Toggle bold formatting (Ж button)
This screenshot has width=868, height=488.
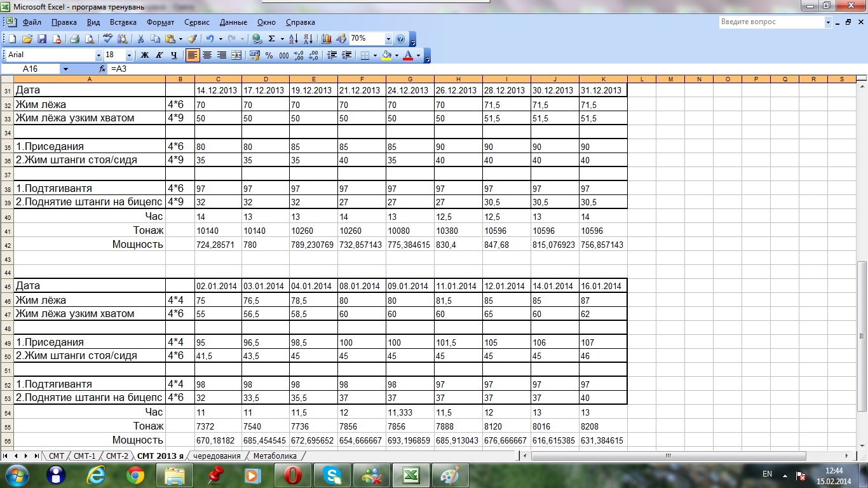(145, 55)
